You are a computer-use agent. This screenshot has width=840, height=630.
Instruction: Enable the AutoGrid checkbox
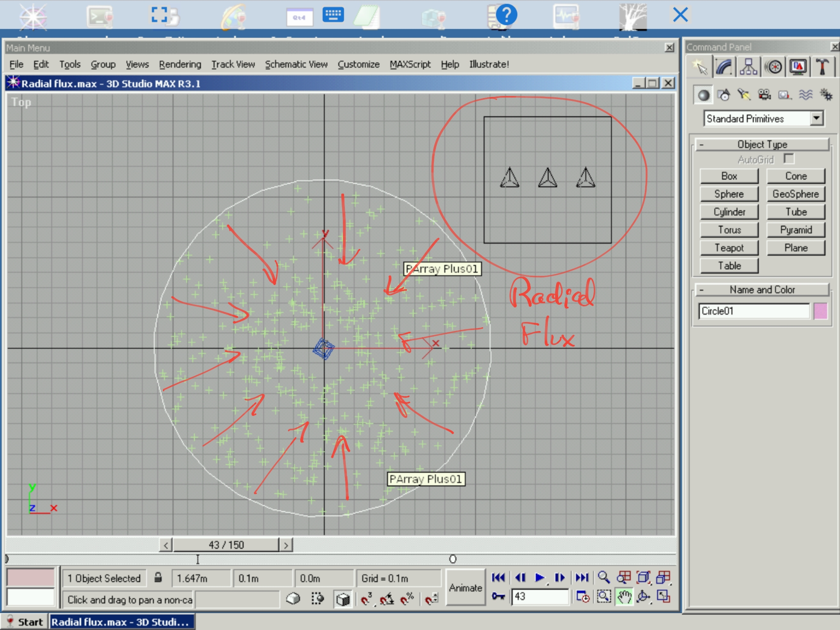pos(788,159)
